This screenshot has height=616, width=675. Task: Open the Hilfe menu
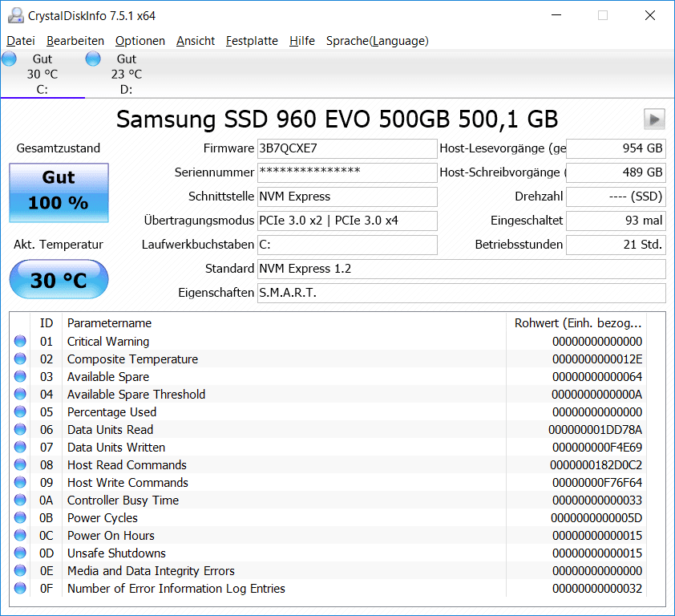[x=301, y=41]
